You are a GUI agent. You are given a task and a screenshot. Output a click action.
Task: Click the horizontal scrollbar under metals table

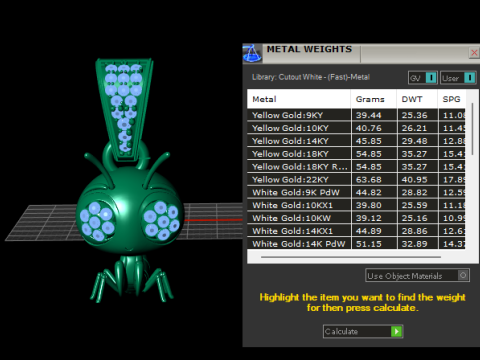[x=351, y=257]
